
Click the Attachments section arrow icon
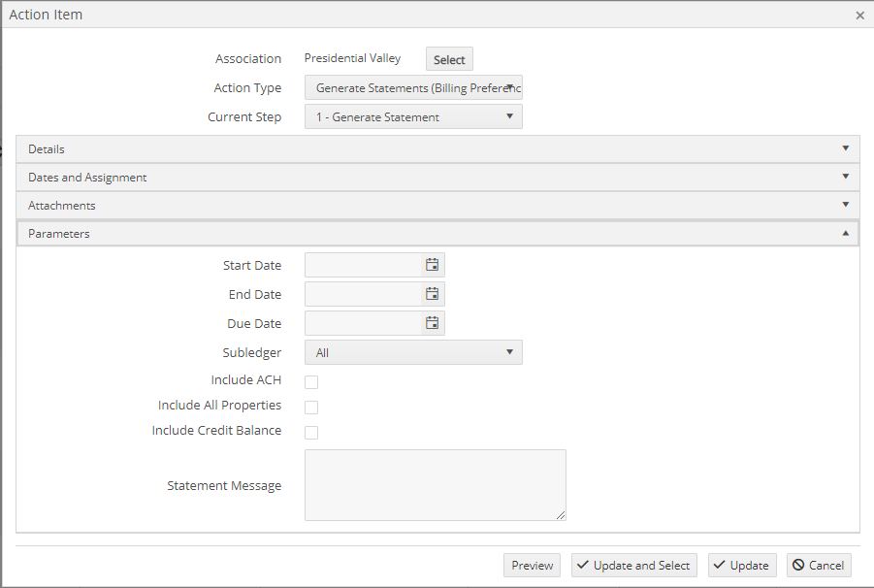point(846,205)
